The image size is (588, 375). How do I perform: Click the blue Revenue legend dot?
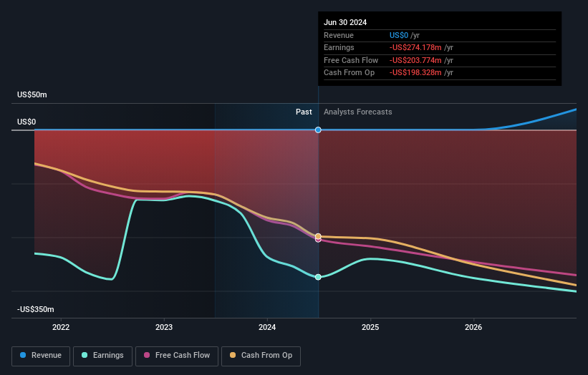pos(23,355)
